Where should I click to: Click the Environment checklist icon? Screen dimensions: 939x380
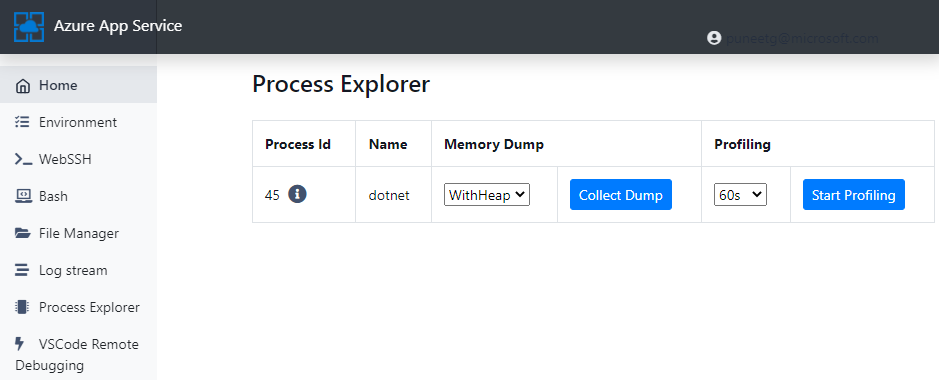pos(22,122)
